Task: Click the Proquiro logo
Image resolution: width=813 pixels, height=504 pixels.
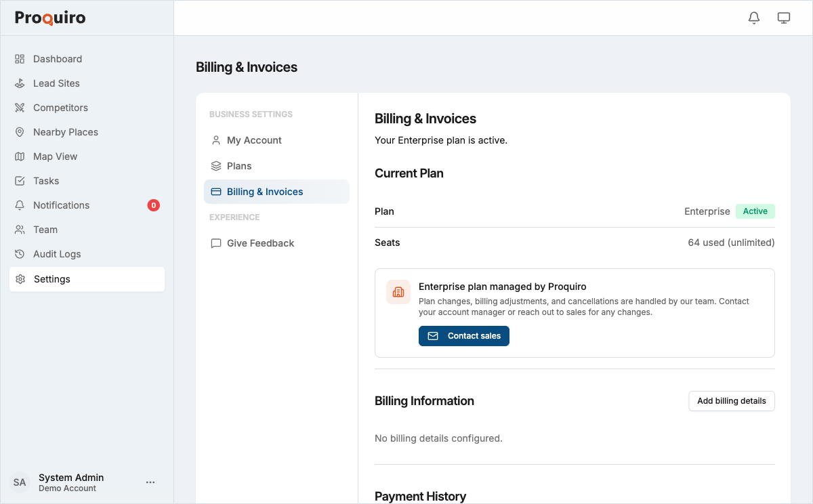Action: (49, 18)
